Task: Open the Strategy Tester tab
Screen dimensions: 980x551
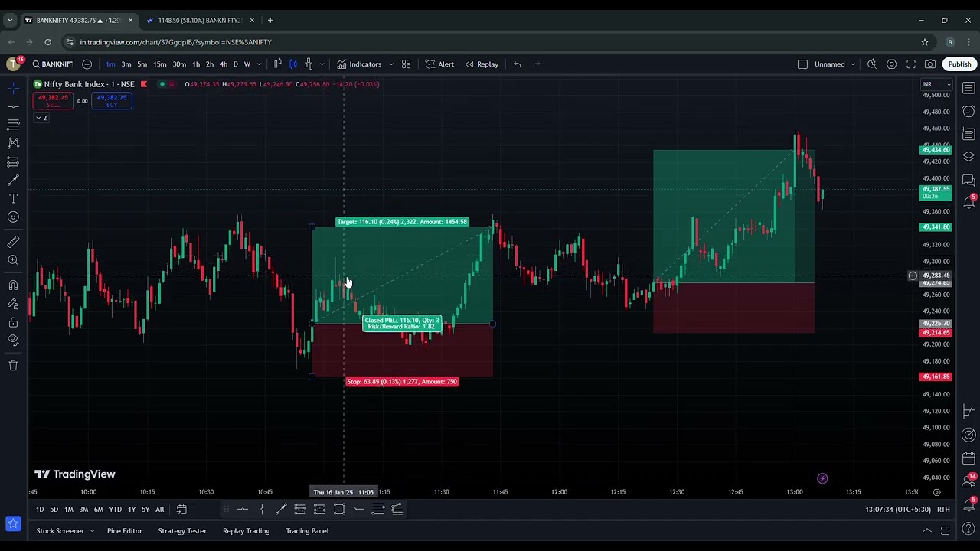Action: [182, 531]
